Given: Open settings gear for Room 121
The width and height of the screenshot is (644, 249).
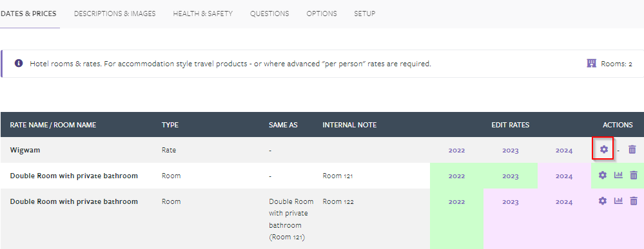Looking at the screenshot, I should 602,175.
